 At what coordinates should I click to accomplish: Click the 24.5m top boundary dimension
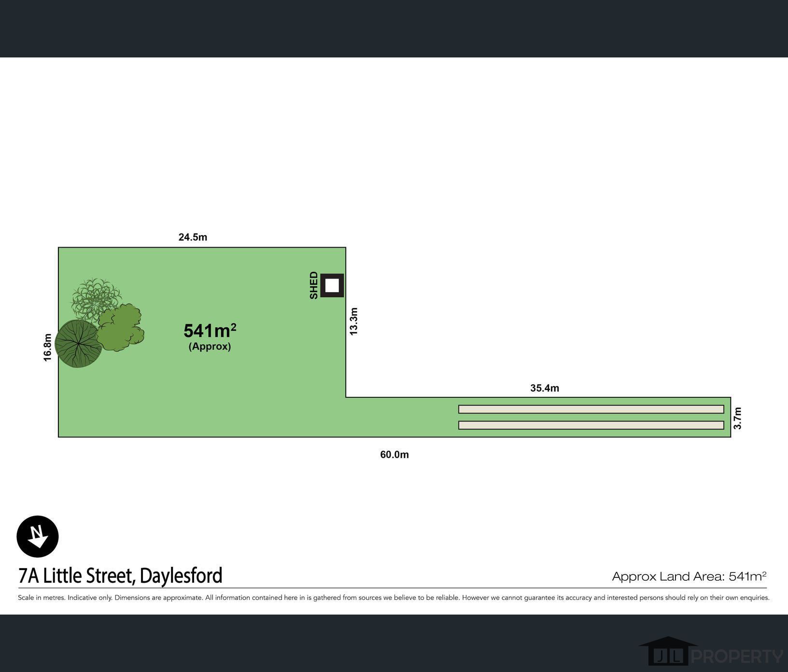coord(193,237)
